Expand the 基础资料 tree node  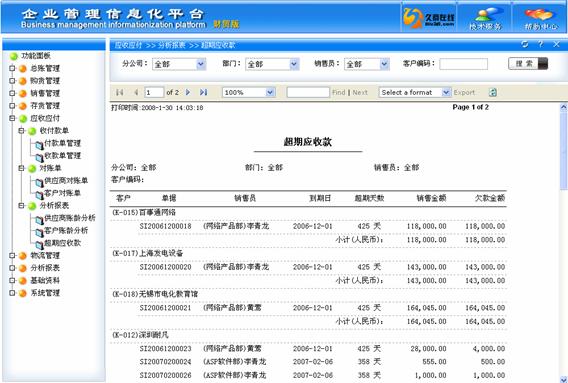coord(12,280)
